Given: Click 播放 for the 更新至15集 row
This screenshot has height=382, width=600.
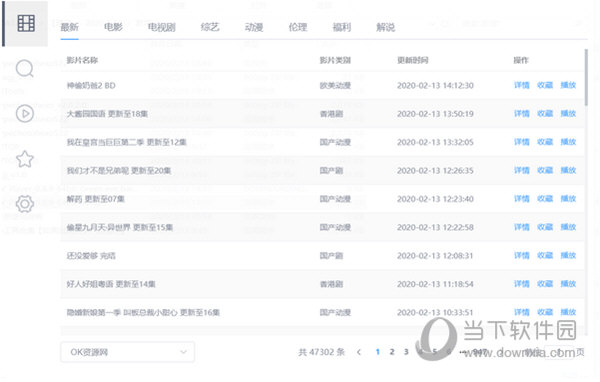Looking at the screenshot, I should click(x=568, y=227).
